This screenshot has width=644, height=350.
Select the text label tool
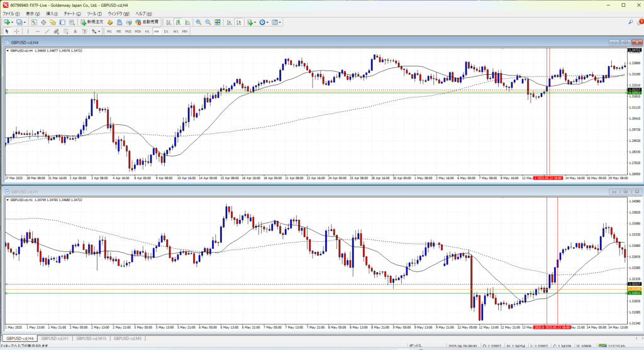[75, 31]
